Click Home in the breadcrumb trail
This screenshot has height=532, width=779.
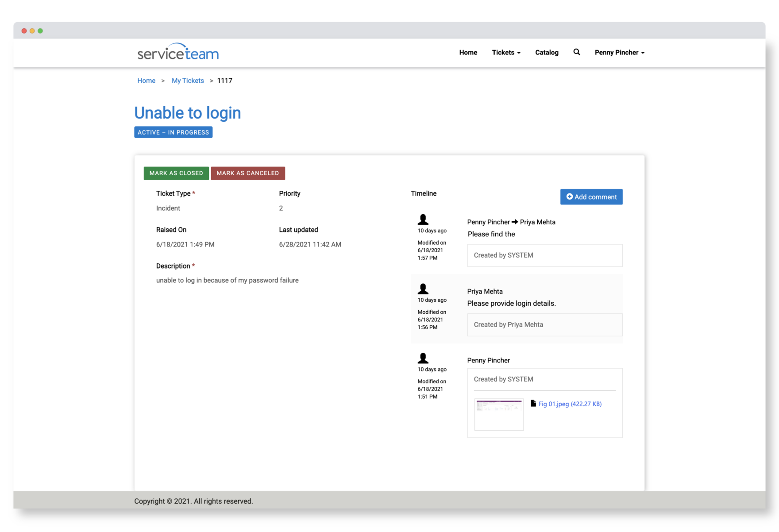click(146, 81)
